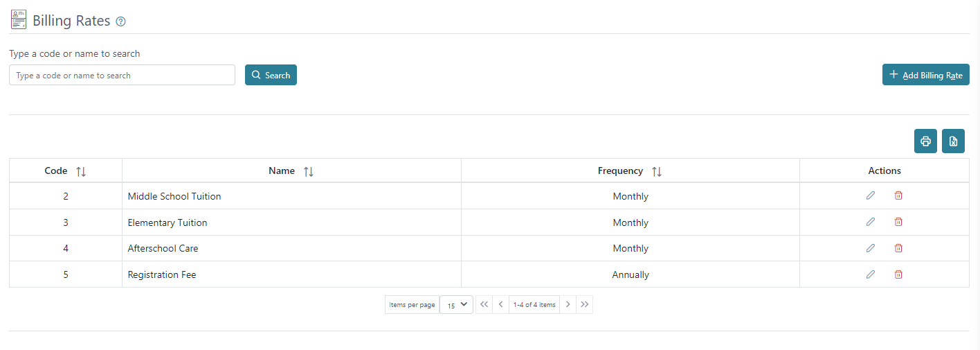The height and width of the screenshot is (350, 980).
Task: Click the Search button
Action: point(271,75)
